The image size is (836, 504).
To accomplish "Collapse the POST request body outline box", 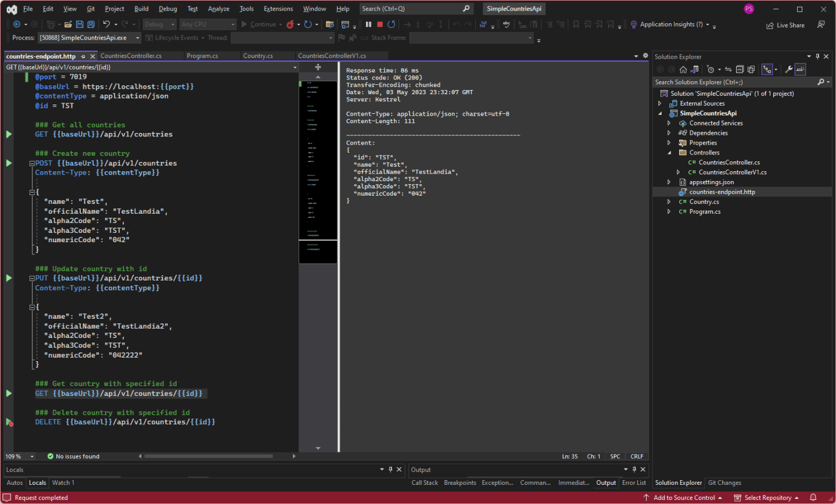I will 32,192.
